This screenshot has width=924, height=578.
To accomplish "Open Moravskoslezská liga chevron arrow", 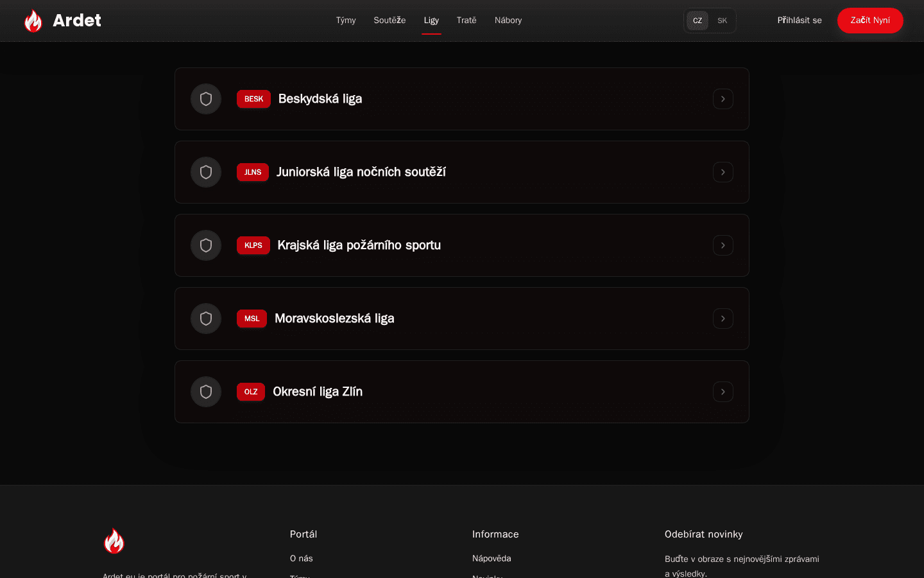I will click(x=723, y=319).
